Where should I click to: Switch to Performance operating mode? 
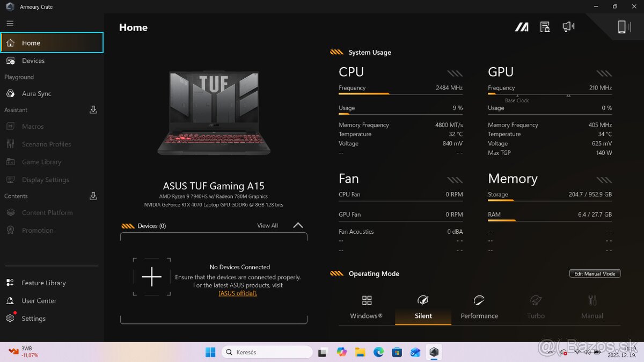click(479, 307)
